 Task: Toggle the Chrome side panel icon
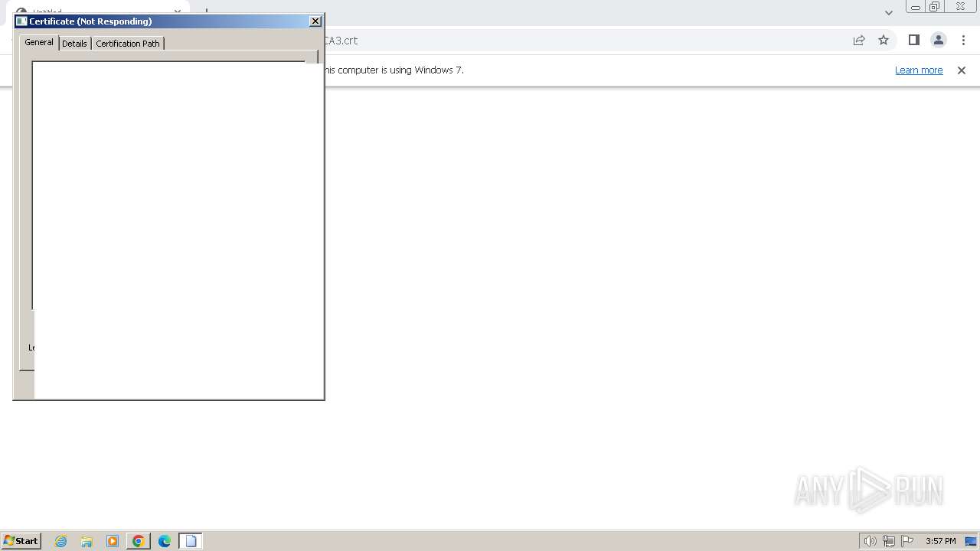[913, 41]
